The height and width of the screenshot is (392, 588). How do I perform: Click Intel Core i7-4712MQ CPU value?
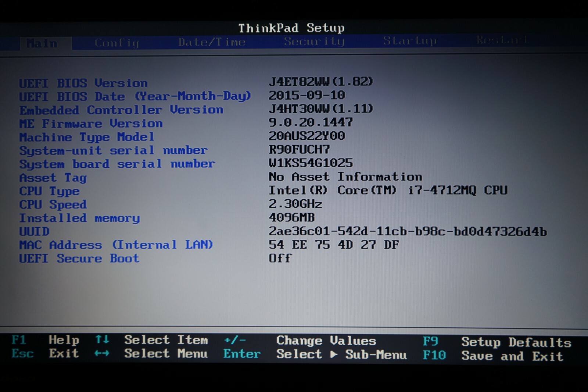click(388, 190)
